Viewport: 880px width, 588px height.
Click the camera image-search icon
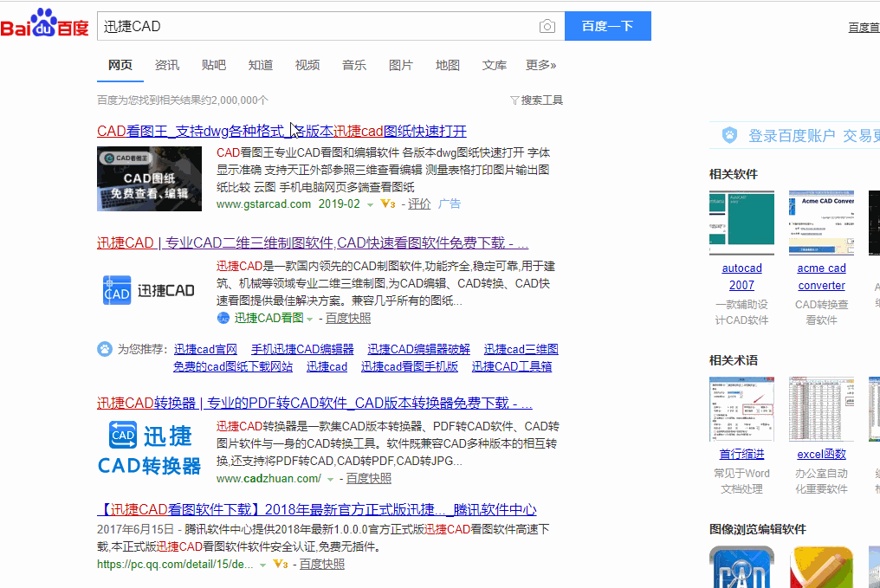click(547, 26)
